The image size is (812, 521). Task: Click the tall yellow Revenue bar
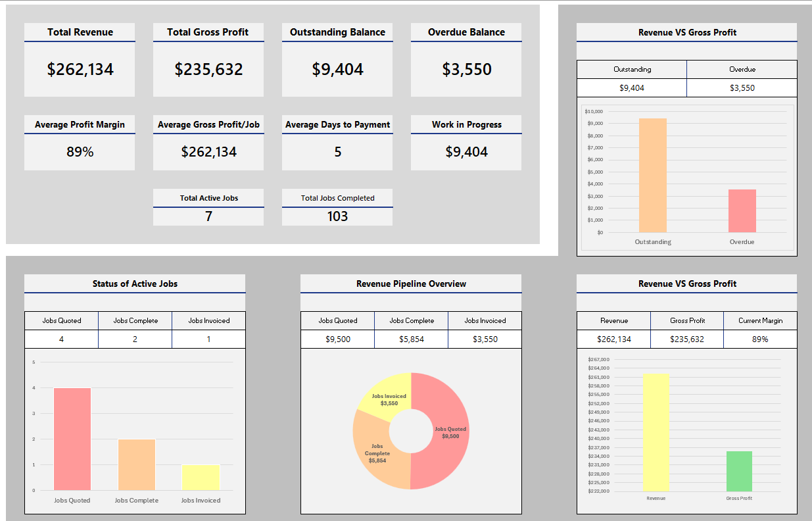click(x=656, y=432)
